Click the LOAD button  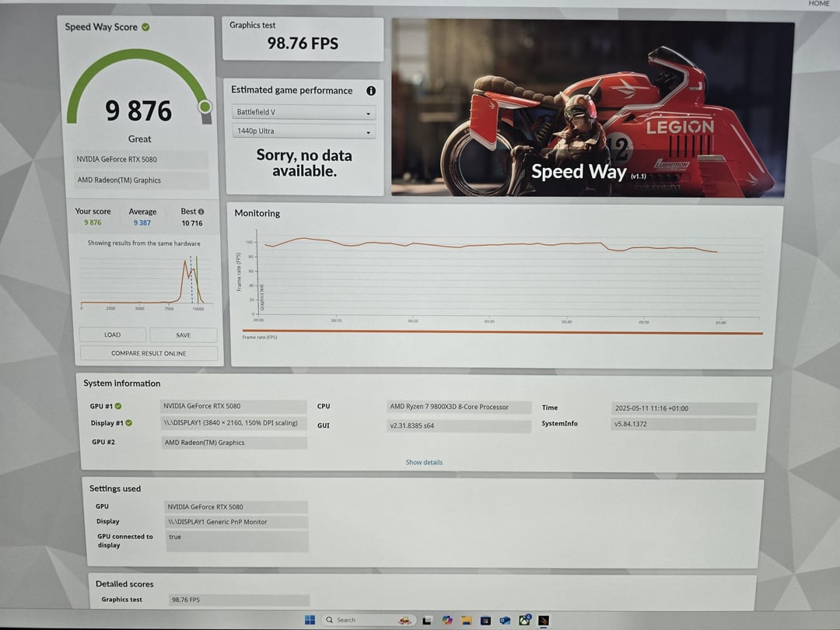click(113, 334)
